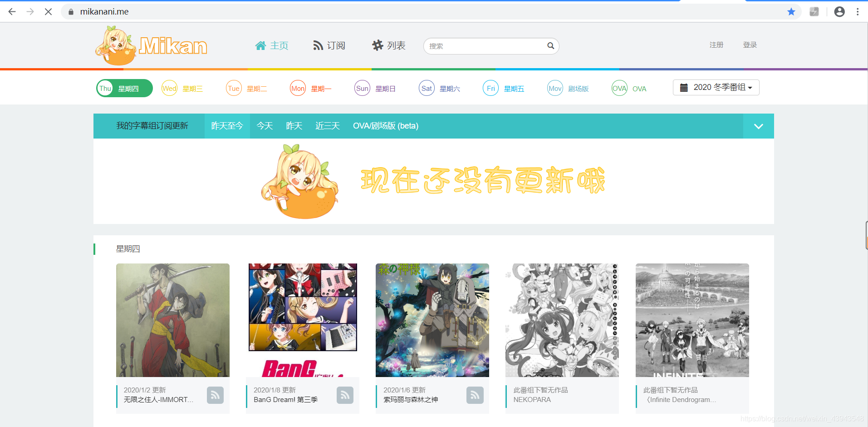This screenshot has width=868, height=427.
Task: Open 主页 home navigation
Action: (x=272, y=45)
